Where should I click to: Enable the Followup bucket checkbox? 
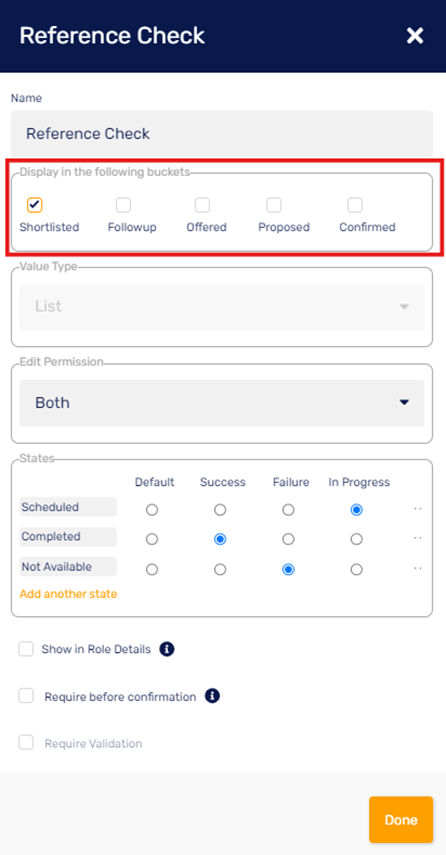pos(123,205)
